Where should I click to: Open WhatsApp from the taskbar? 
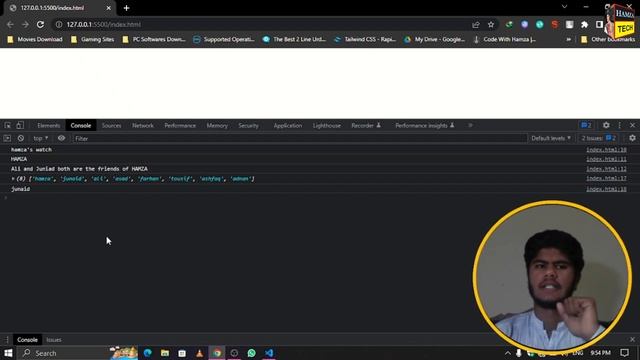pyautogui.click(x=251, y=353)
